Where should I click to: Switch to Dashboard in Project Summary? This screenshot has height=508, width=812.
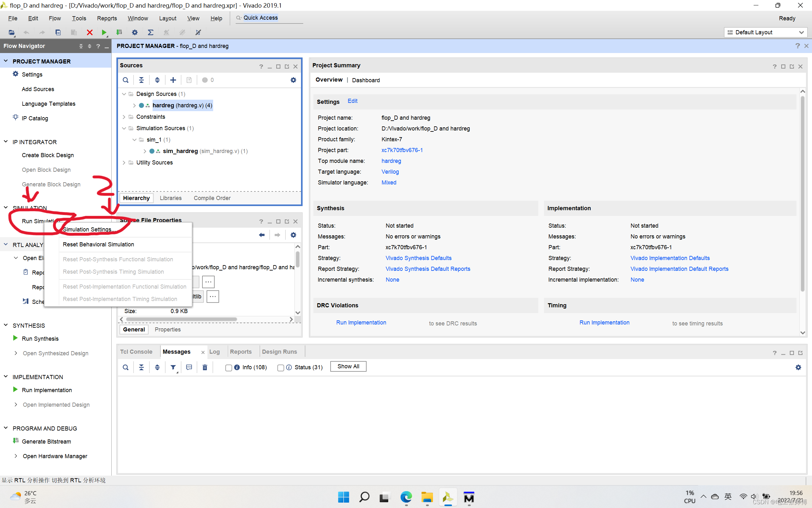366,80
